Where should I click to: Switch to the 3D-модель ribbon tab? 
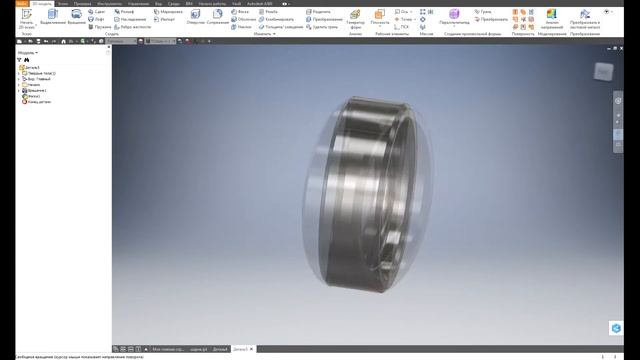[x=42, y=4]
